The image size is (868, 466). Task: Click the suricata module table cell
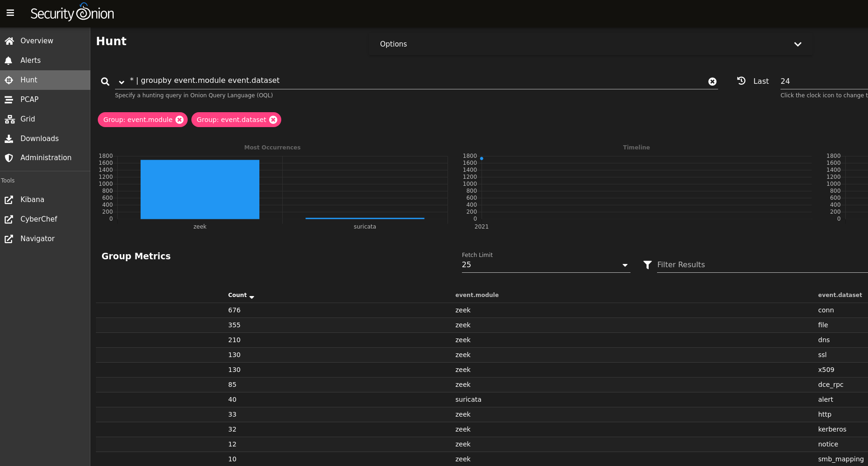click(x=468, y=399)
